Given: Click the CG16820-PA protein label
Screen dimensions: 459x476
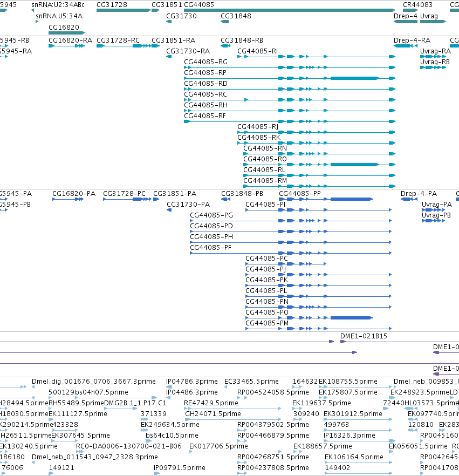Looking at the screenshot, I should tap(74, 194).
